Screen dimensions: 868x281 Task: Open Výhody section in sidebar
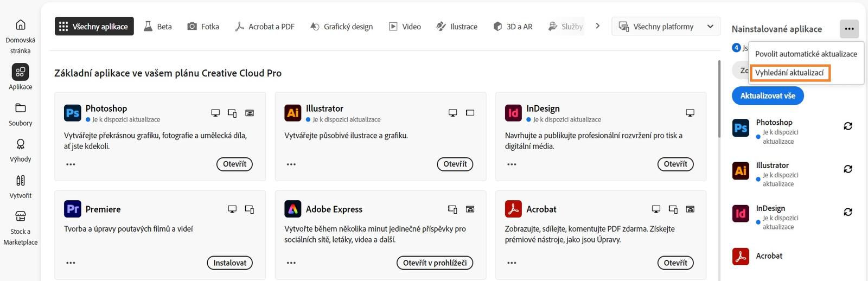tap(20, 150)
